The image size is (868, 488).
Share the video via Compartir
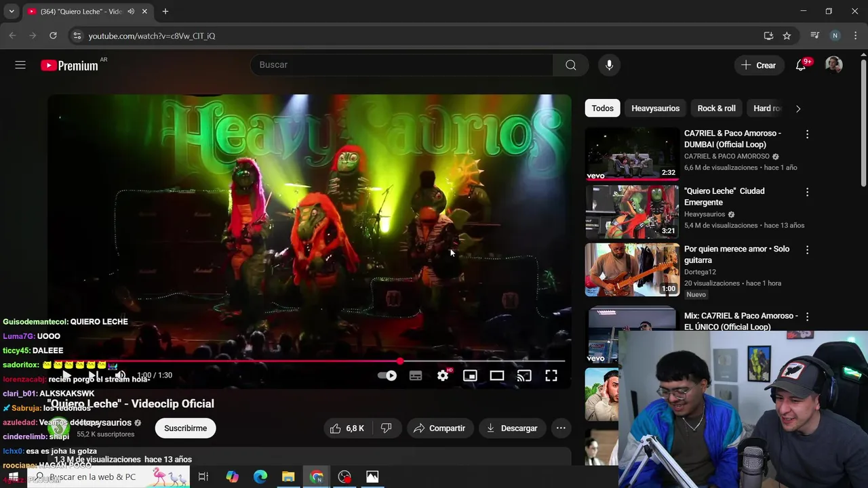(x=439, y=428)
